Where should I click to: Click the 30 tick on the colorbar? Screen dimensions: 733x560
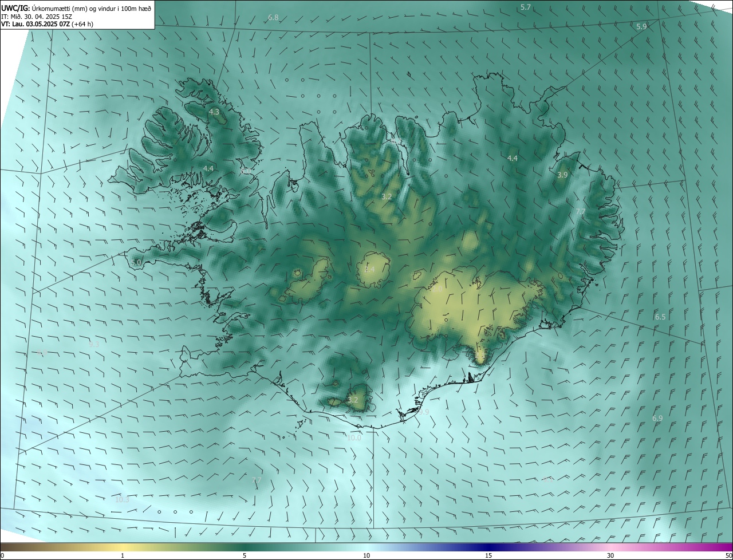click(x=610, y=556)
